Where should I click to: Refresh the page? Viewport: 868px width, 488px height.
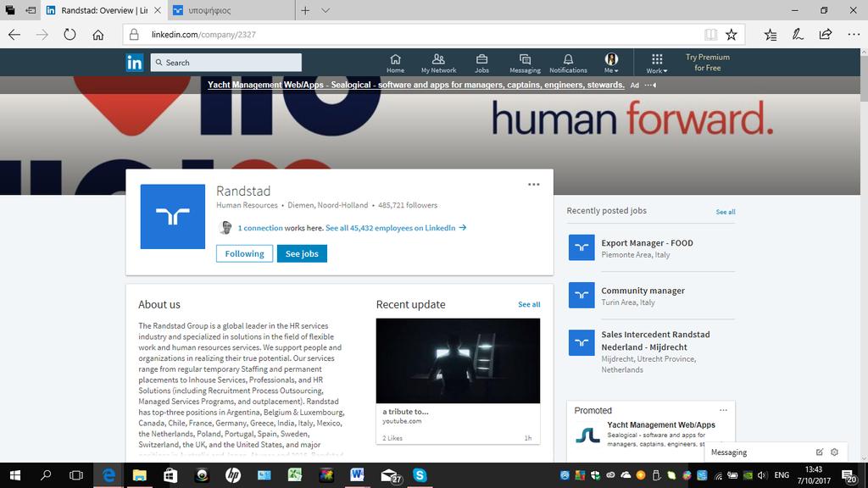click(70, 34)
